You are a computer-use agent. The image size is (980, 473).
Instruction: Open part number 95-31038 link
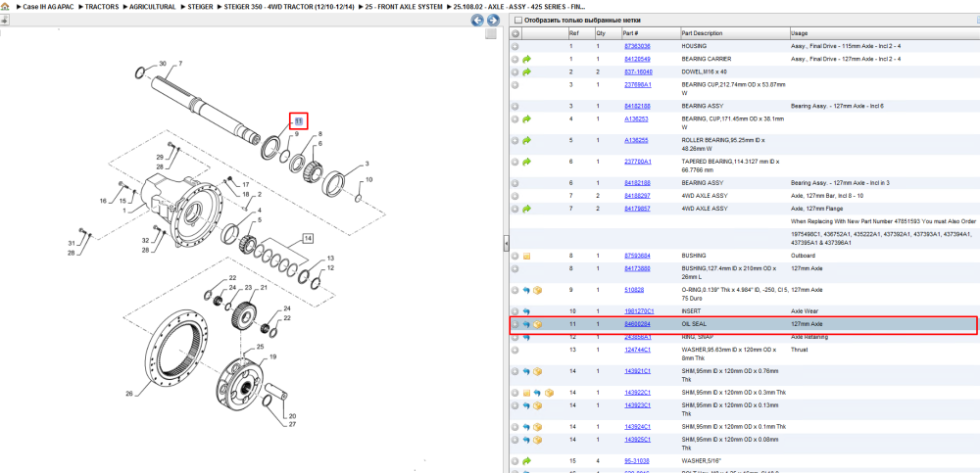coord(637,461)
